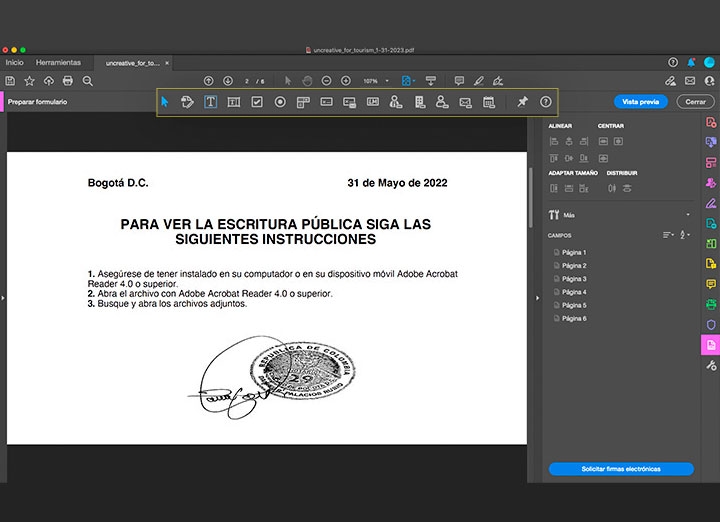Open the Campos sort order dropdown
The height and width of the screenshot is (522, 720).
pos(669,235)
